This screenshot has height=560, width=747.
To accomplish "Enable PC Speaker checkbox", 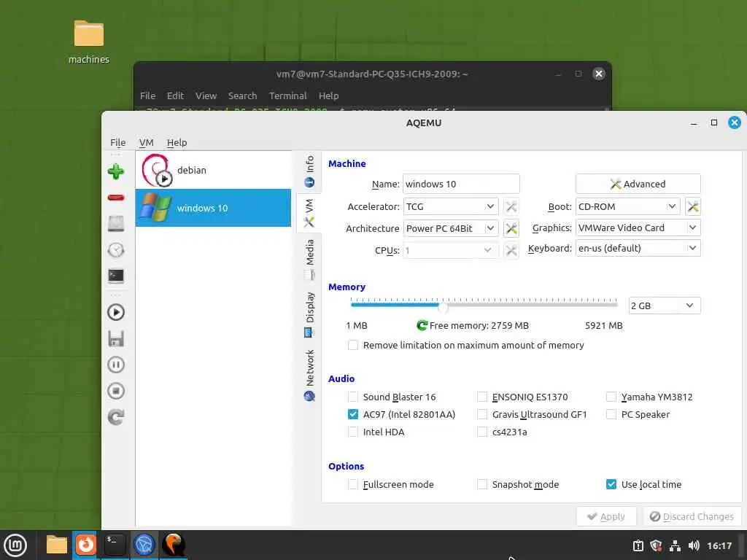I will click(x=611, y=414).
